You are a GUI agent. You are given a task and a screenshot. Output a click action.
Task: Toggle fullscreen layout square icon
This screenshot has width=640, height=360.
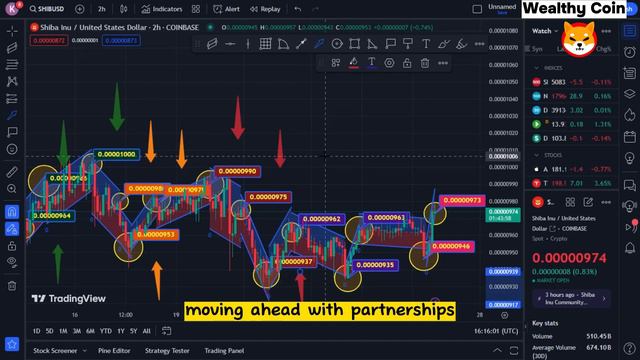click(x=477, y=9)
